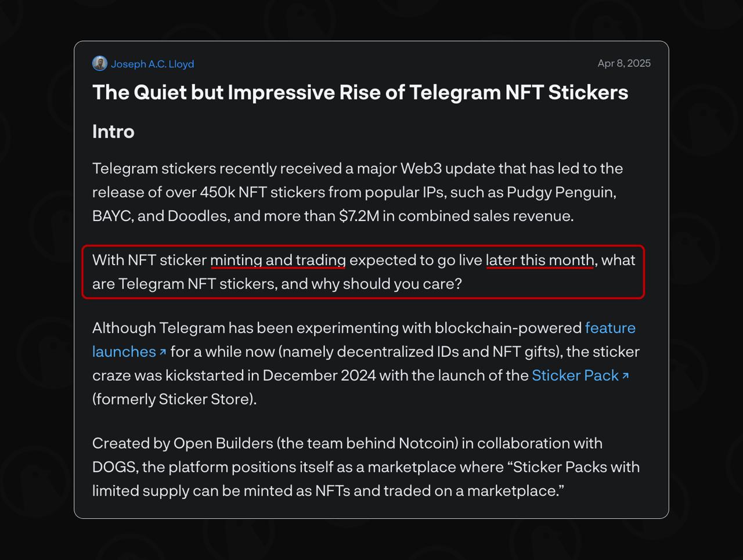Image resolution: width=743 pixels, height=560 pixels.
Task: Click the '(formerly Sticker Store)' text
Action: (x=174, y=399)
